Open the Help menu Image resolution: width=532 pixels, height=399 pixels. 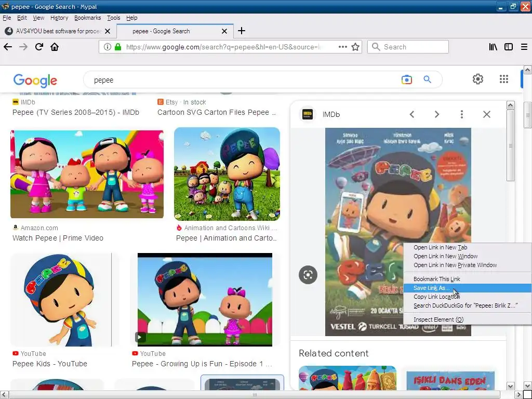131,18
